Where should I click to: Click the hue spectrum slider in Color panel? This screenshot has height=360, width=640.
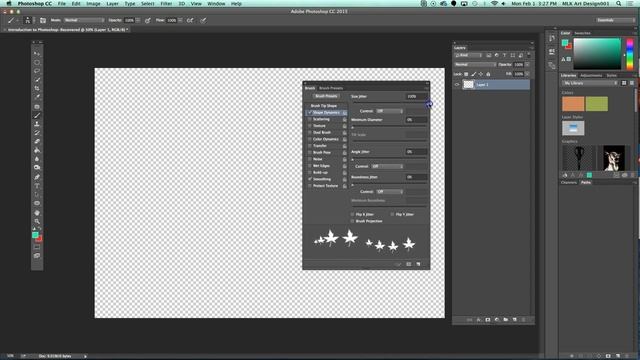point(630,54)
